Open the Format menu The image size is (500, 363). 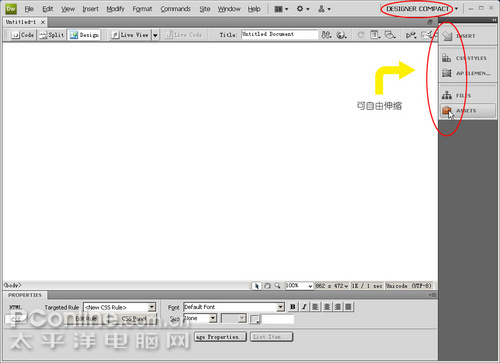[142, 9]
